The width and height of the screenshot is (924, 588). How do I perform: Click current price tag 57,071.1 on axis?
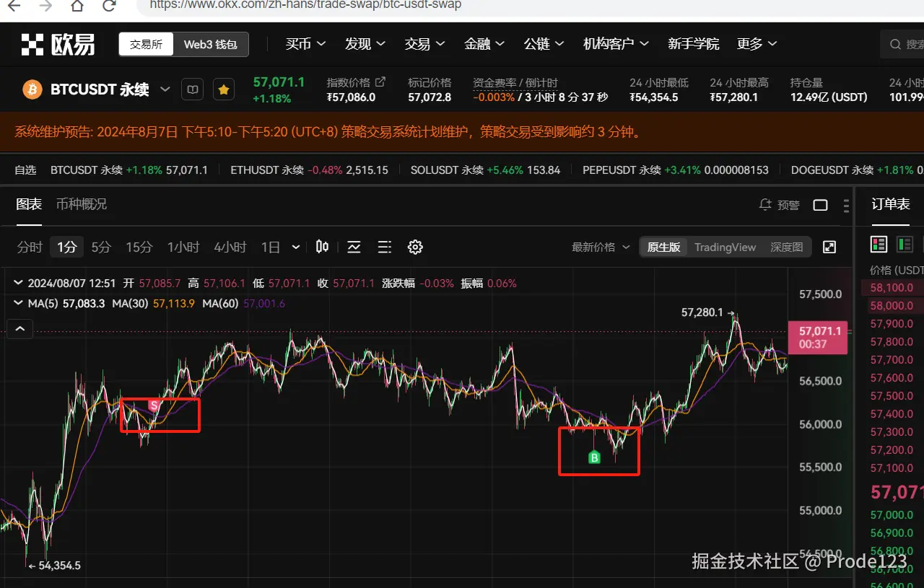819,337
